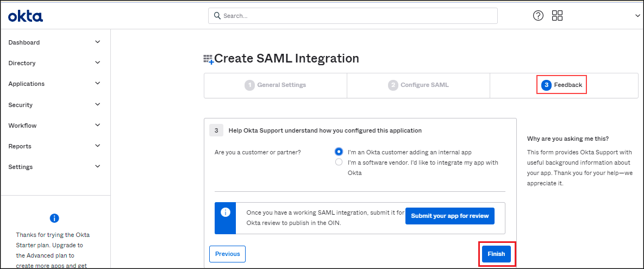Click the Create SAML Integration app icon
The height and width of the screenshot is (269, 644).
(x=209, y=59)
